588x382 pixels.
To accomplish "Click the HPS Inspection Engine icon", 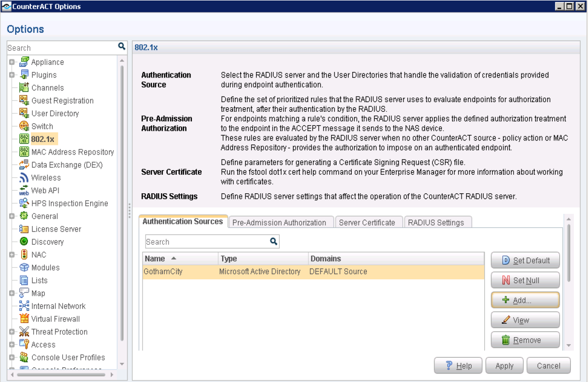I will tap(24, 203).
